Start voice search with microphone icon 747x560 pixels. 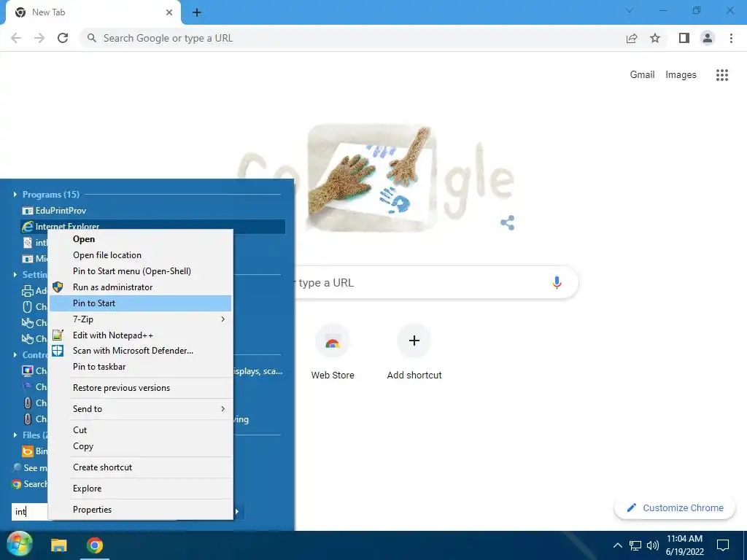tap(557, 282)
